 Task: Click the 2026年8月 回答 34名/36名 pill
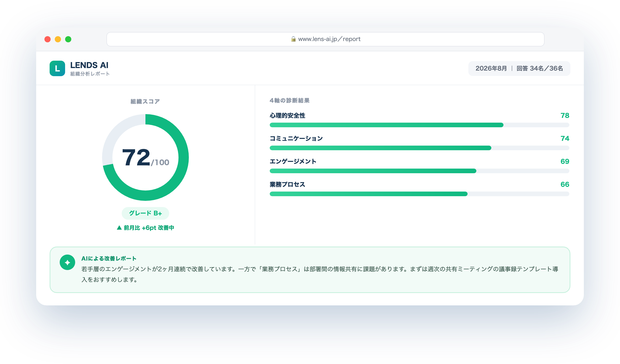(519, 68)
